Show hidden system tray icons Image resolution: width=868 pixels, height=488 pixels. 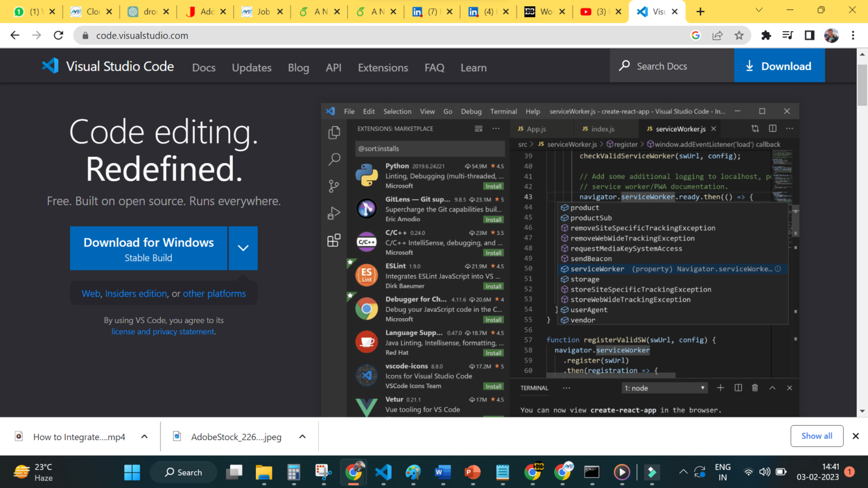pos(683,472)
